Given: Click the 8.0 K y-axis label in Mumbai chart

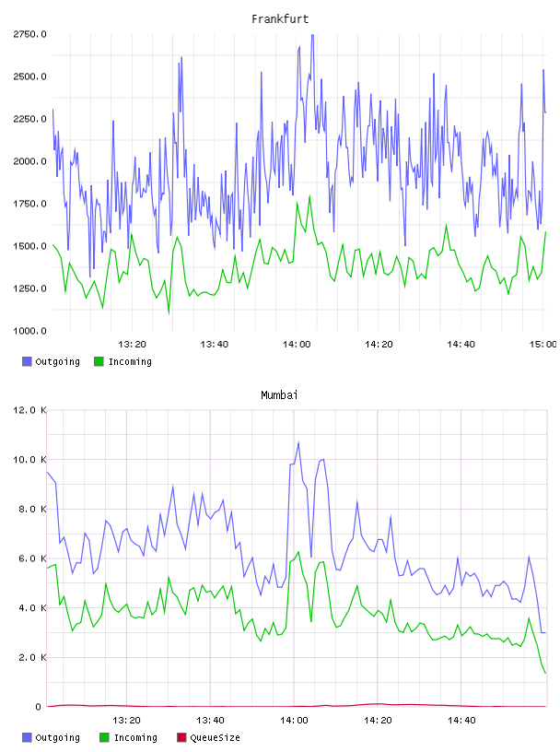Looking at the screenshot, I should point(32,510).
